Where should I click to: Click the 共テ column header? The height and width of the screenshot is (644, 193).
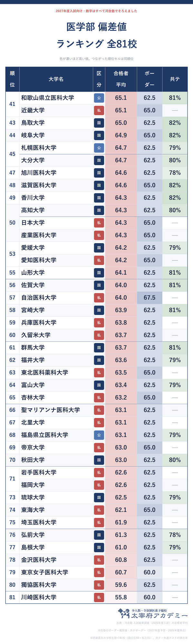point(175,79)
